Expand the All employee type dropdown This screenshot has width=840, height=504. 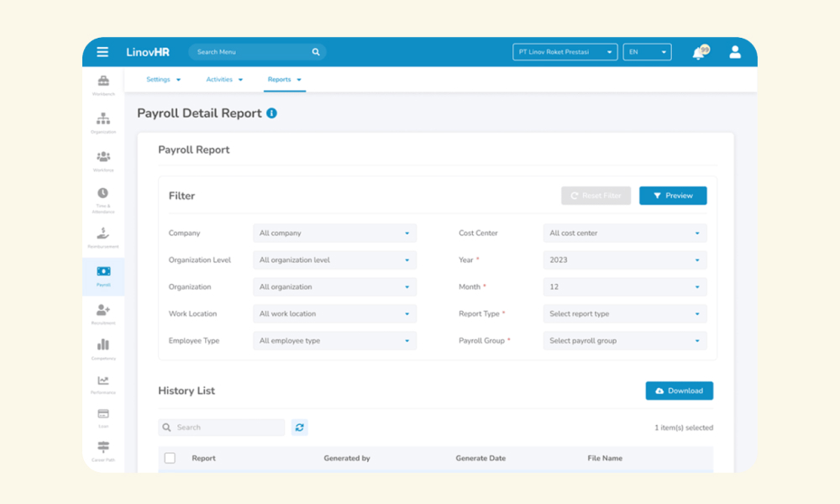coord(335,341)
